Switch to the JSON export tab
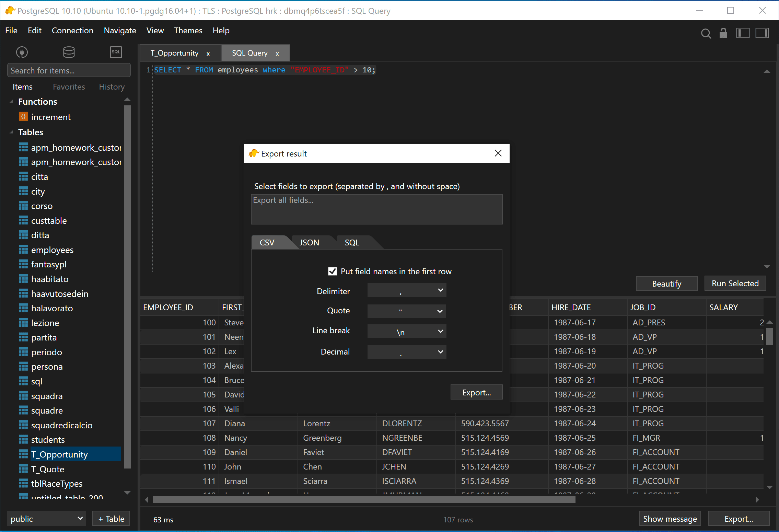 pos(309,242)
